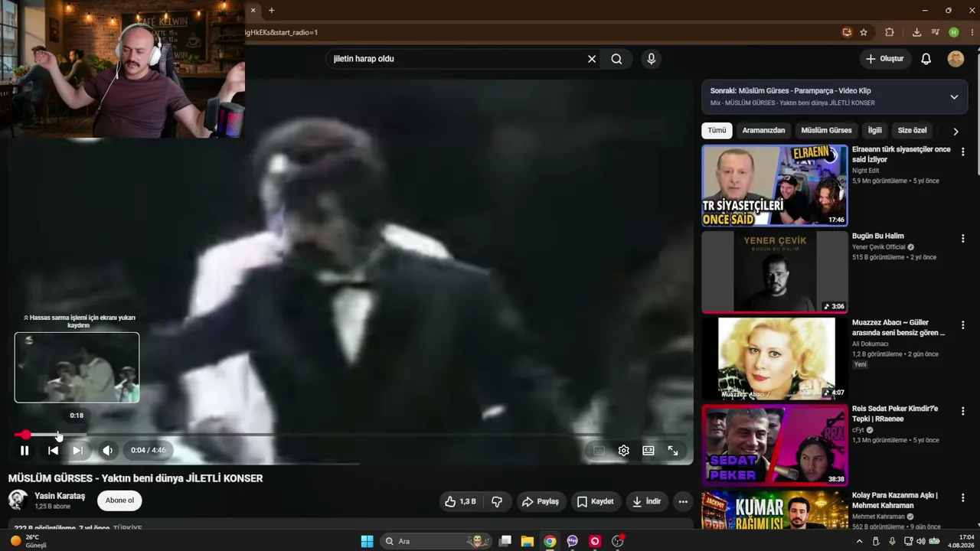Open File Explorer from the taskbar
Screen dimensions: 980x551
[x=528, y=541]
